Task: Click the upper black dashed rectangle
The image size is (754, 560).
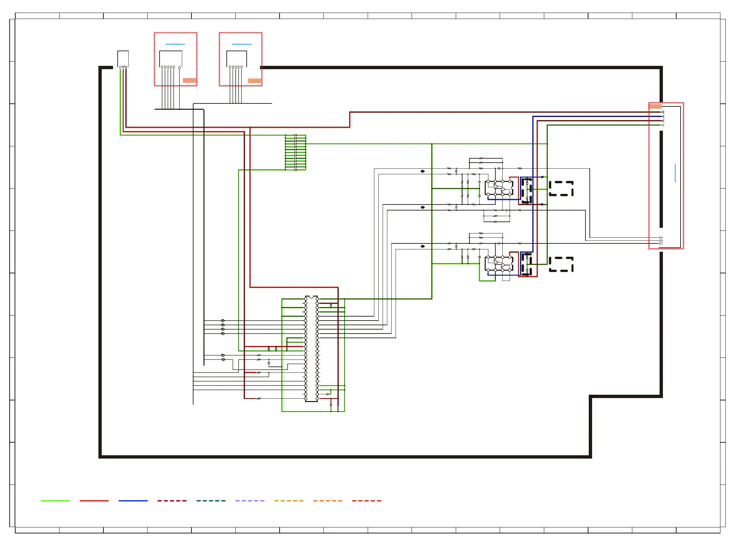Action: click(x=561, y=189)
